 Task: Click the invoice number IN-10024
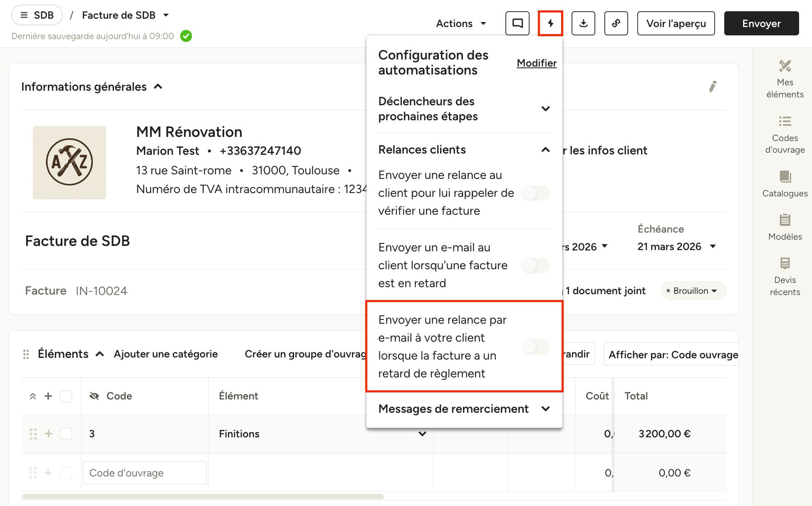[101, 291]
